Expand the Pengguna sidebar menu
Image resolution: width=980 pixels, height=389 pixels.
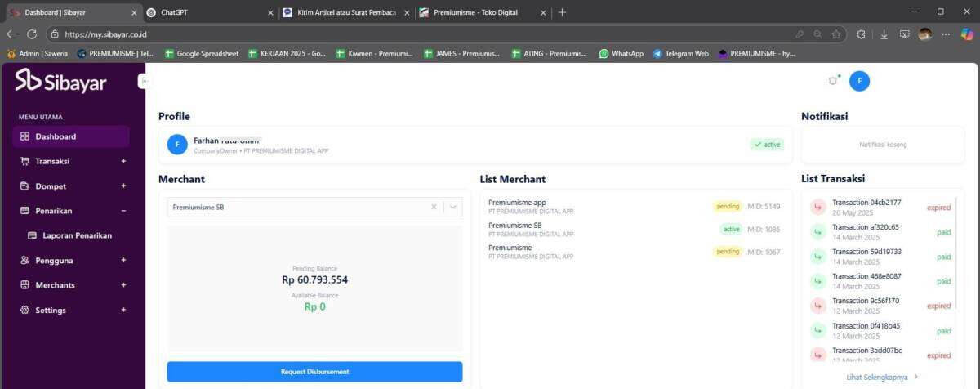[x=73, y=260]
